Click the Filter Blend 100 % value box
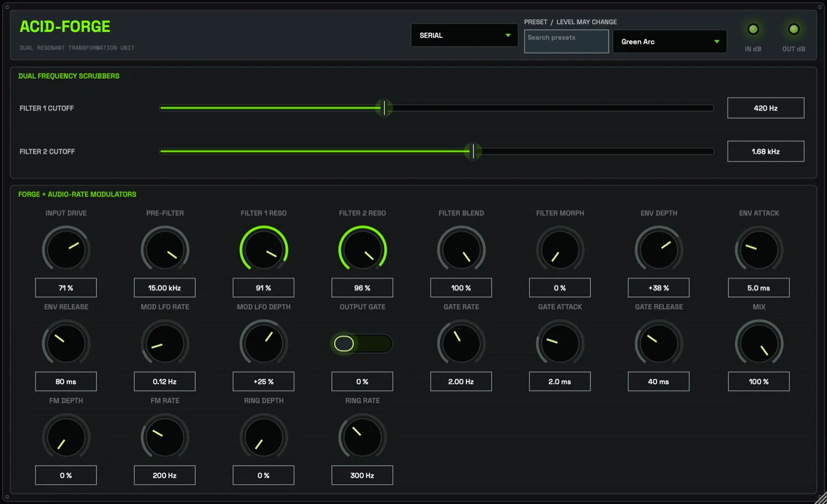 pos(461,288)
